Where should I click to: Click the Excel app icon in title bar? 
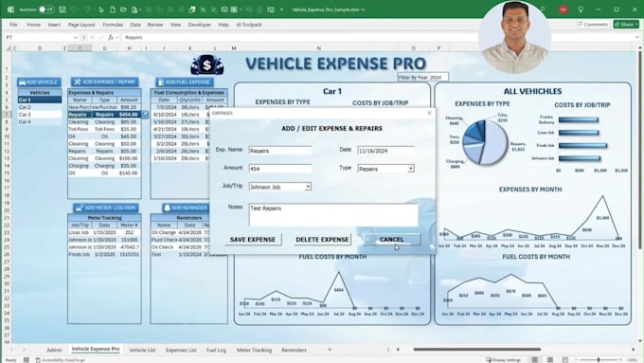[x=11, y=9]
